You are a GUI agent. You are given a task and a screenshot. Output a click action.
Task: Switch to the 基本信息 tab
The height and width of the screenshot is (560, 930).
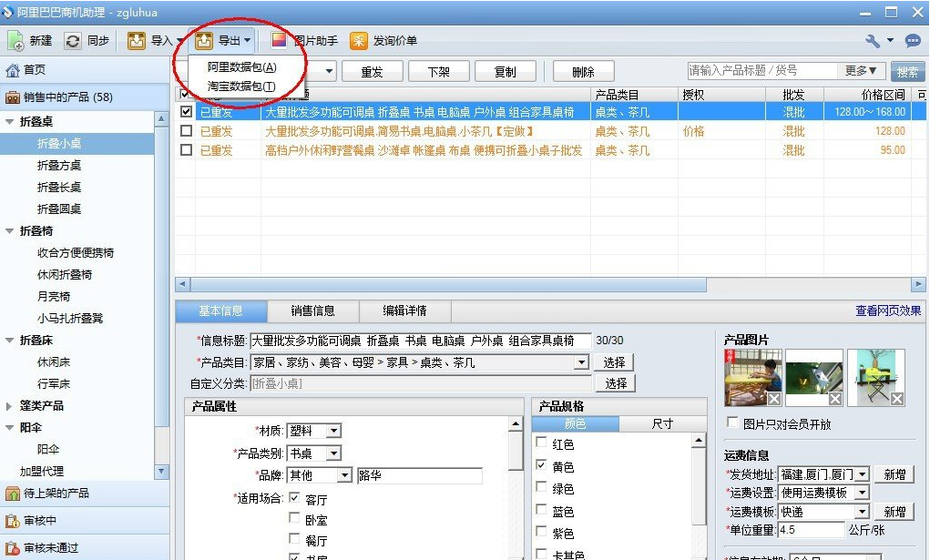(x=220, y=311)
